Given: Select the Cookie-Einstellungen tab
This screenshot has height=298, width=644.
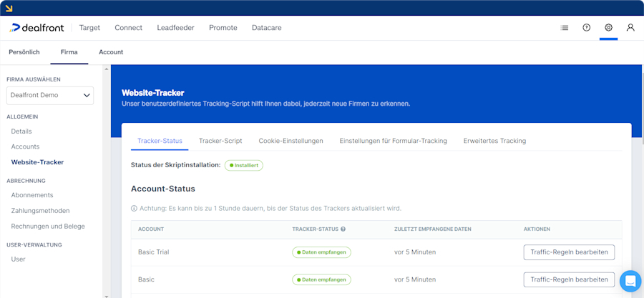Looking at the screenshot, I should (x=291, y=141).
